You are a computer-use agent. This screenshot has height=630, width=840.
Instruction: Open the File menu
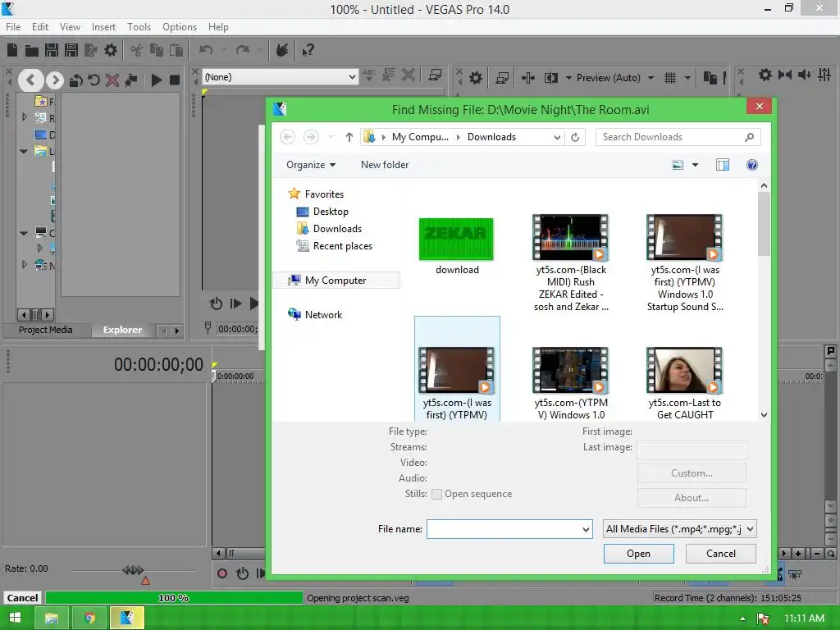pos(13,27)
